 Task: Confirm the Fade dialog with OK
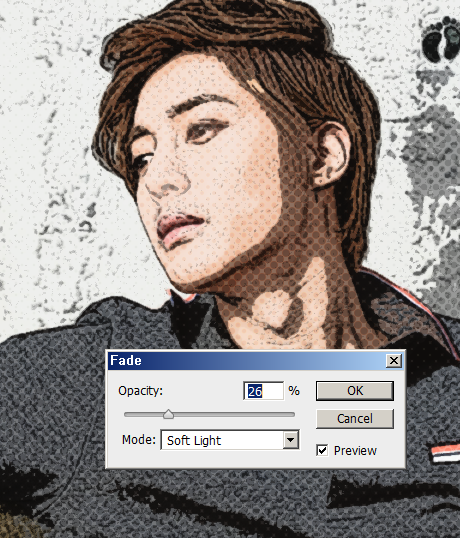coord(355,390)
